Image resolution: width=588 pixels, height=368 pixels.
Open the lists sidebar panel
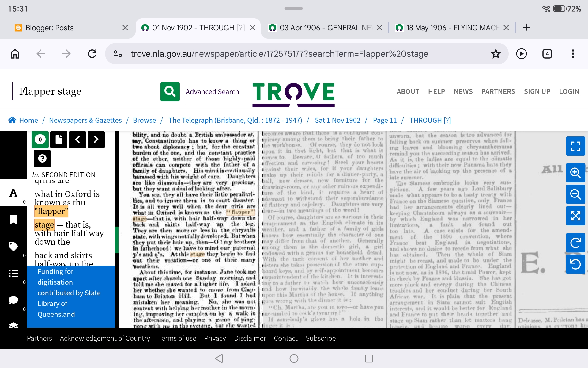click(x=13, y=273)
